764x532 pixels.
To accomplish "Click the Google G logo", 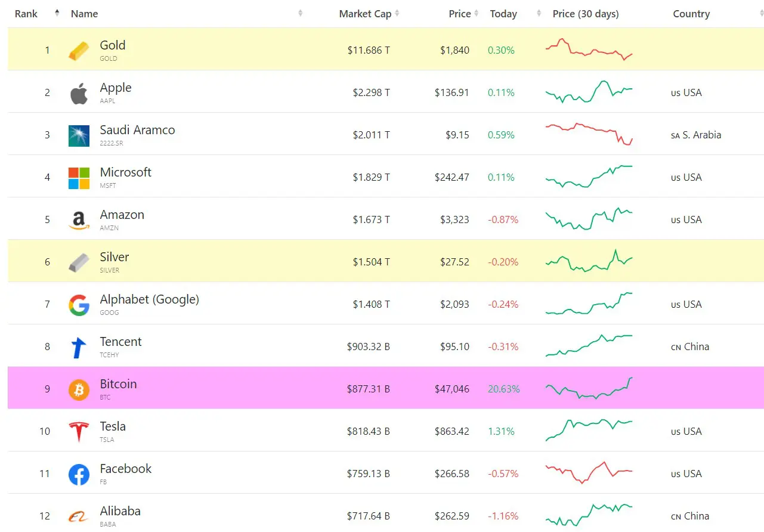I will point(79,305).
